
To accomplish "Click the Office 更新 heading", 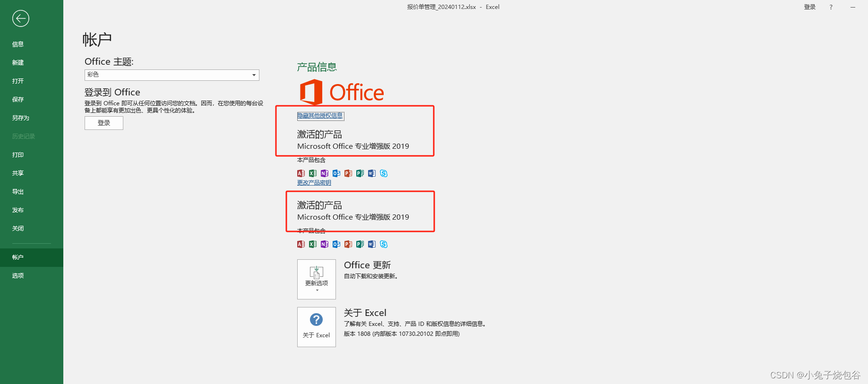I will [x=367, y=265].
